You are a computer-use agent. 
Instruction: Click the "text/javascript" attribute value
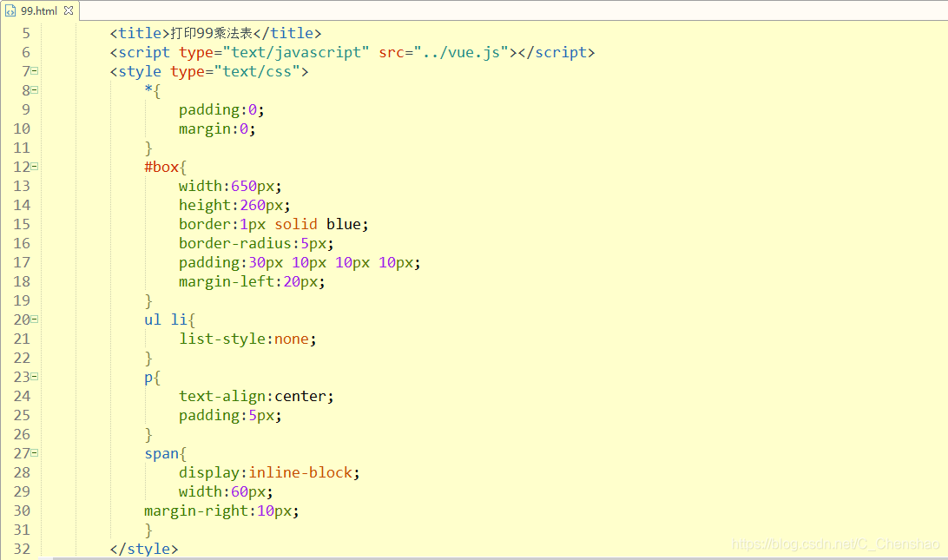click(296, 53)
